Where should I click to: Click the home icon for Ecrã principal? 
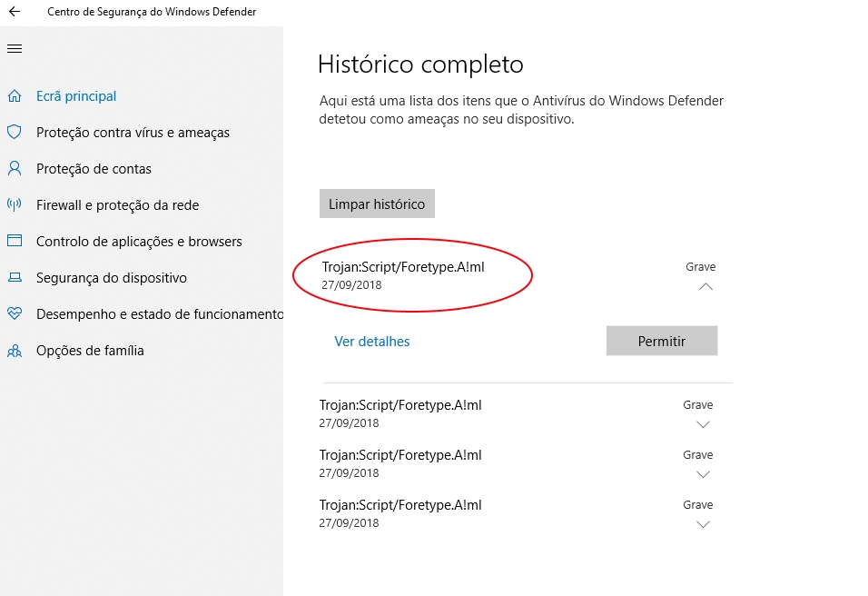[15, 95]
